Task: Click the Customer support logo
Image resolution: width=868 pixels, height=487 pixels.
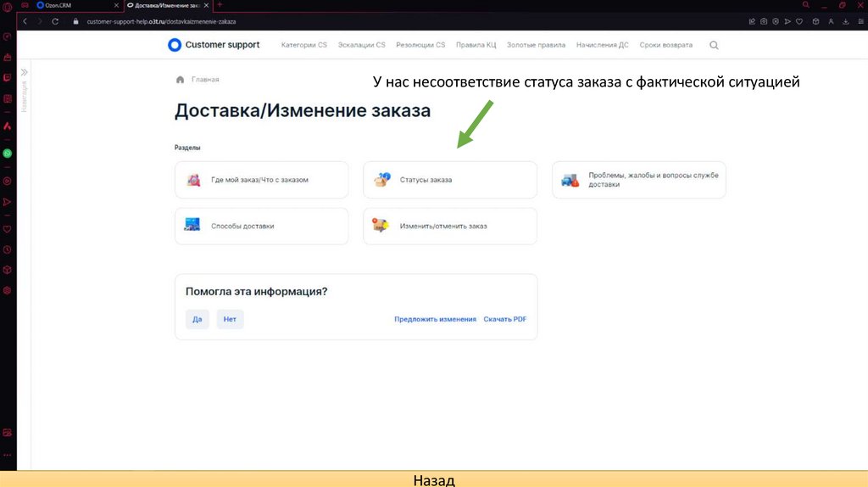Action: (x=214, y=45)
